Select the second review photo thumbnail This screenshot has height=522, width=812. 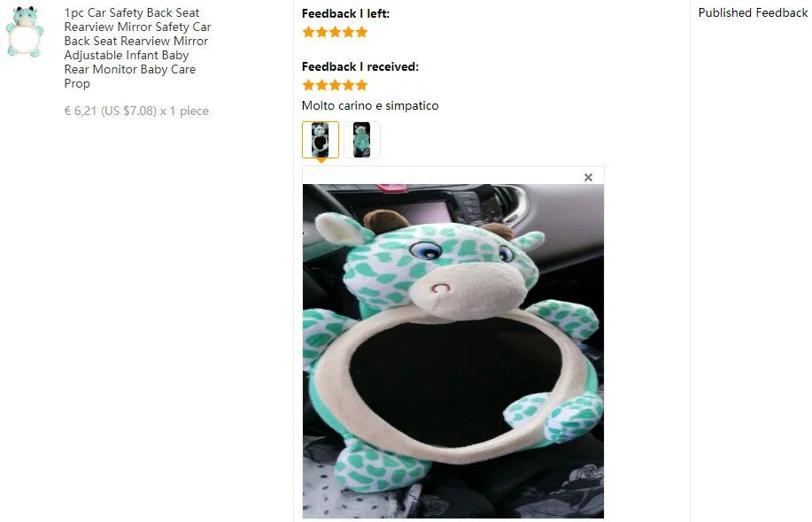point(362,140)
